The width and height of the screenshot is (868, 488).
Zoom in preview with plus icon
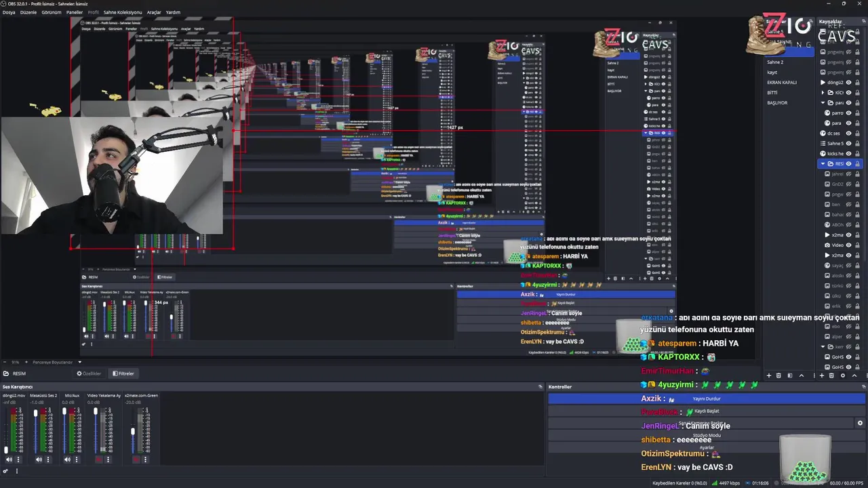(x=26, y=362)
